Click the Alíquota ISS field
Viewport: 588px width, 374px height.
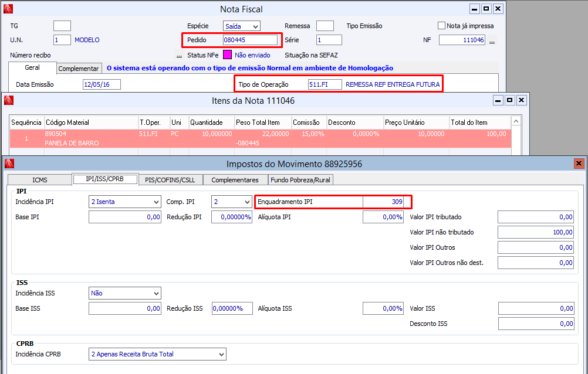pos(383,308)
